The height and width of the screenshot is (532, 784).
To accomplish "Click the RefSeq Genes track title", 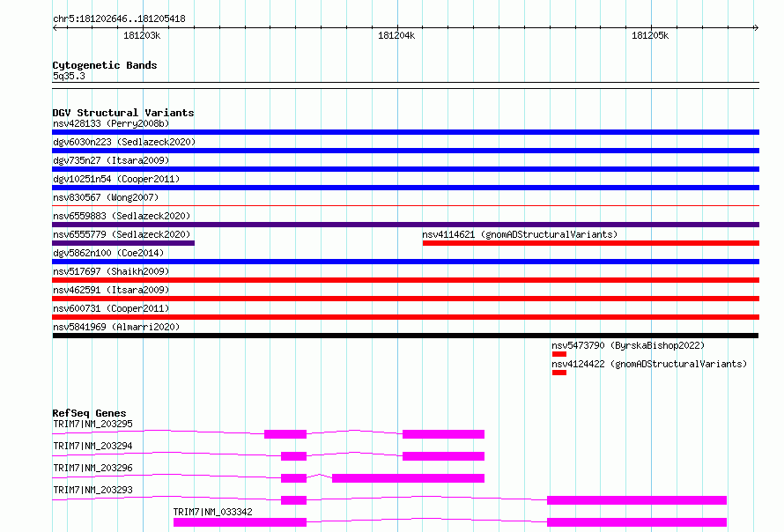I will pyautogui.click(x=89, y=413).
